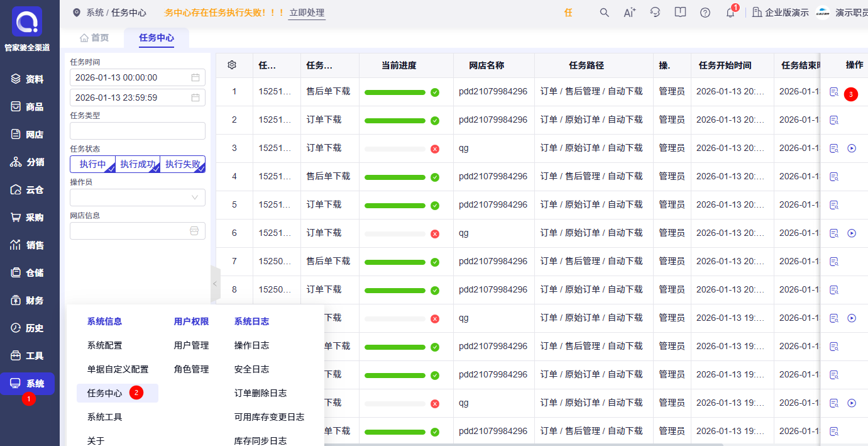Viewport: 868px width, 446px height.
Task: Toggle the 执行成功 status filter
Action: [x=138, y=164]
